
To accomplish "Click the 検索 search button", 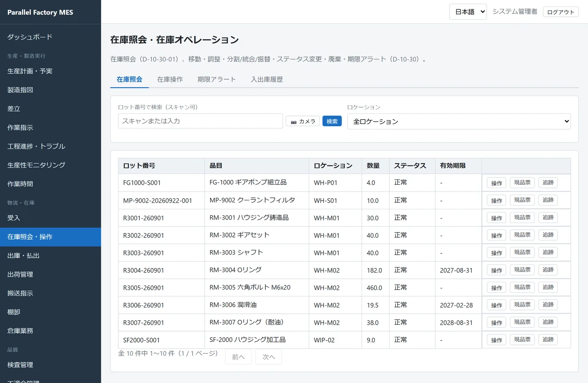I will 332,121.
